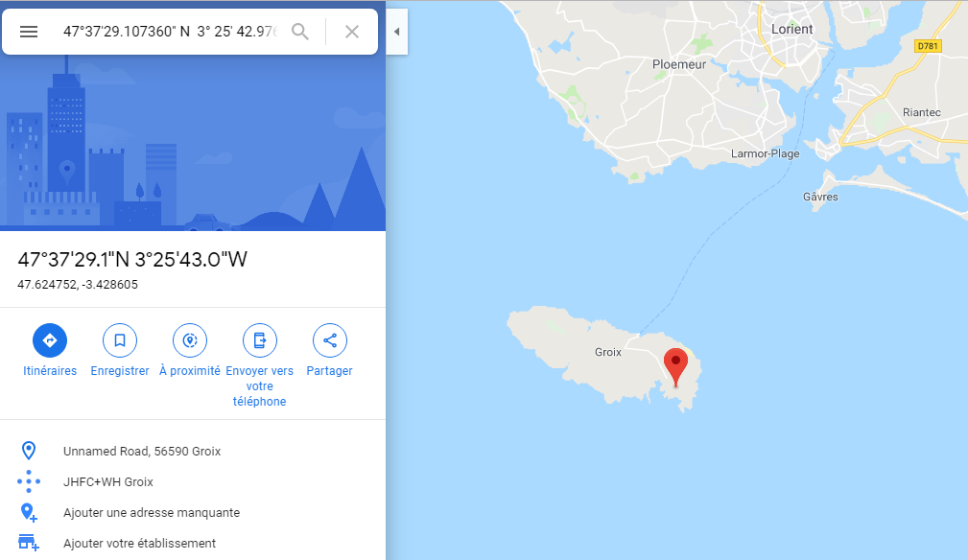The height and width of the screenshot is (560, 968).
Task: Collapse the side panel arrow
Action: point(397,32)
